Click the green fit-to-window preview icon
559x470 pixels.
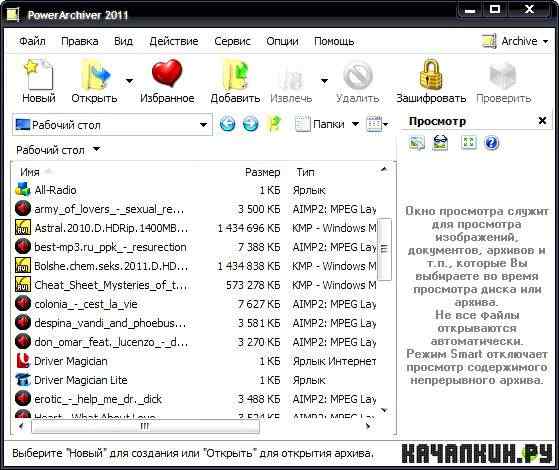click(468, 143)
